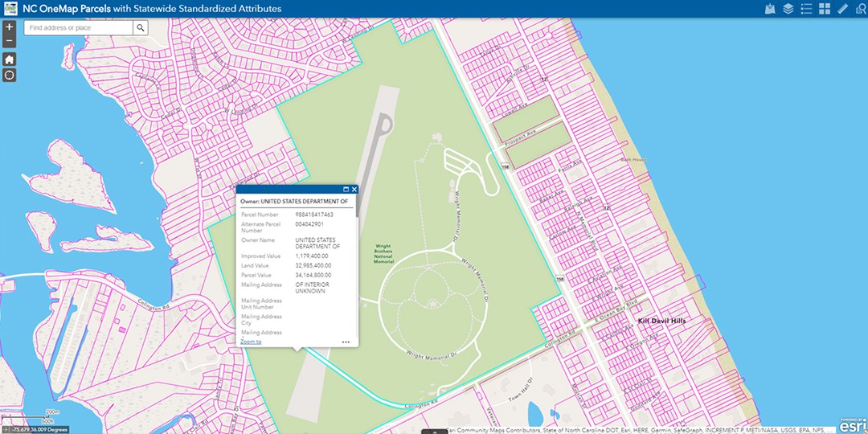
Task: Click the popup's vertical scrollbar
Action: pyautogui.click(x=357, y=206)
